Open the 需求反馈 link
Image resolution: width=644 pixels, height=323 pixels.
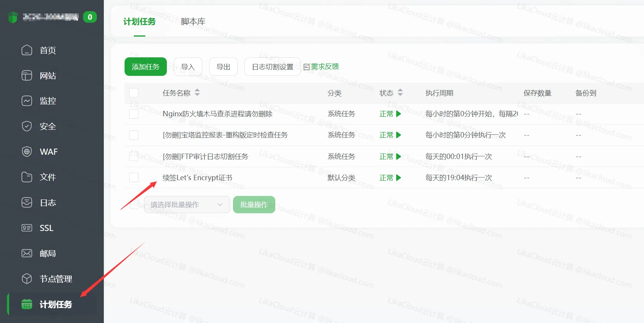[x=325, y=67]
